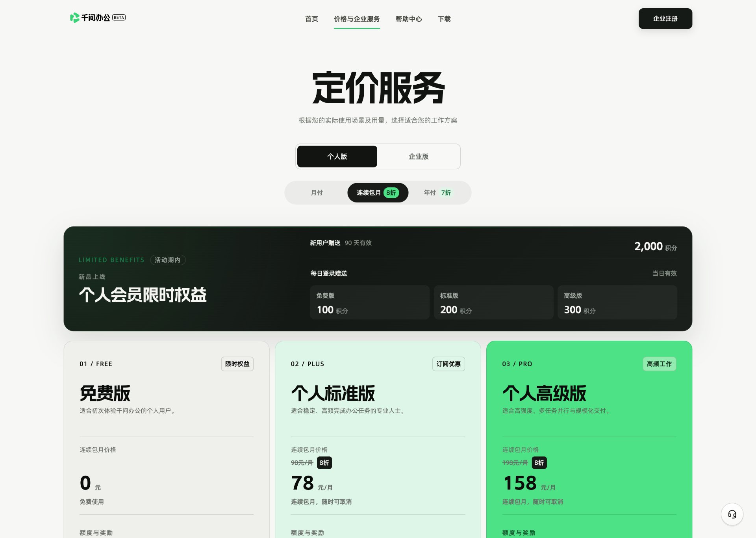Click the 个人会员限时权益 heading
Image resolution: width=756 pixels, height=538 pixels.
pos(143,295)
